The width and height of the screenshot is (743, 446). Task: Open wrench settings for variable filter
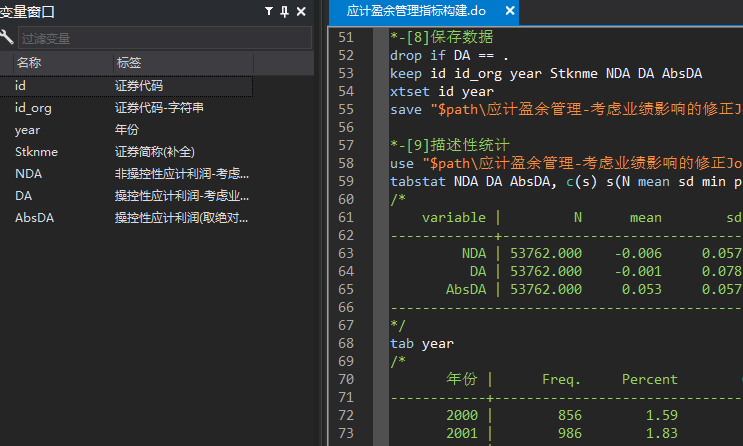point(7,37)
